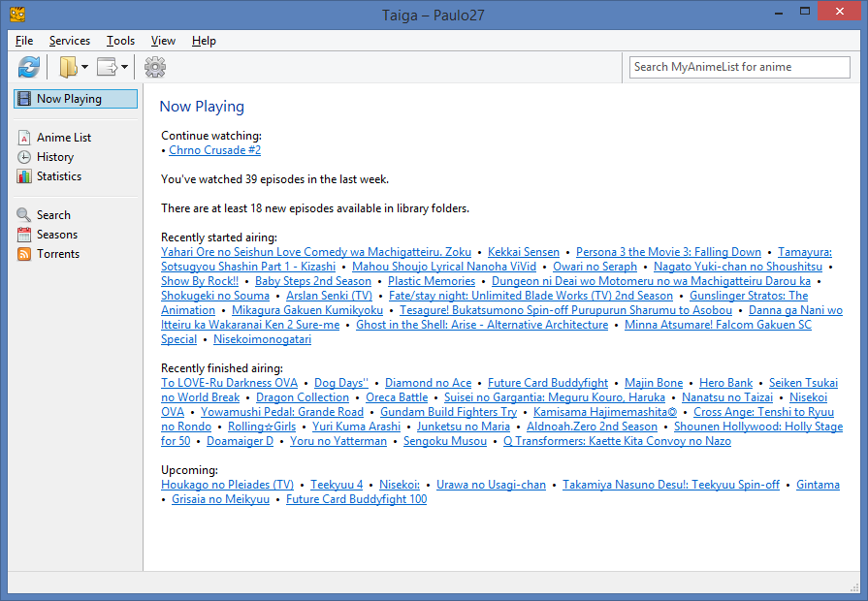Screen dimensions: 868x601
Task: Continue watching Chrno Crusade #2
Action: [x=214, y=150]
